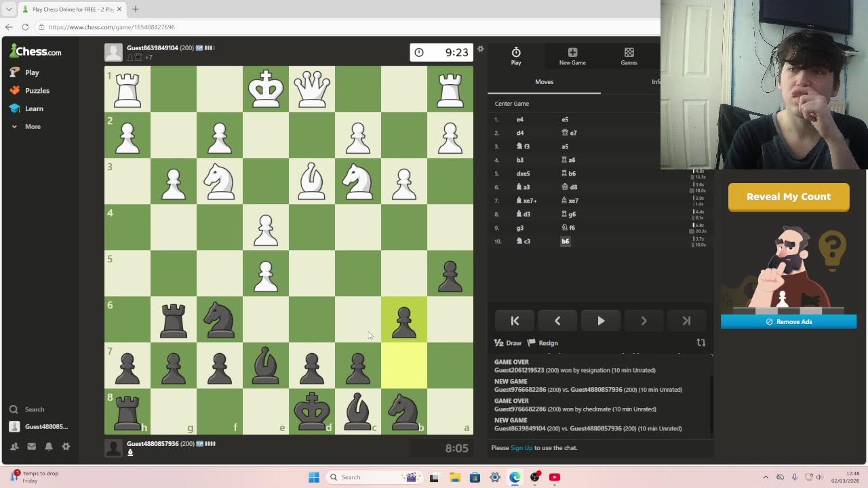This screenshot has width=868, height=488.
Task: Open Puzzles from the sidebar
Action: pos(30,90)
